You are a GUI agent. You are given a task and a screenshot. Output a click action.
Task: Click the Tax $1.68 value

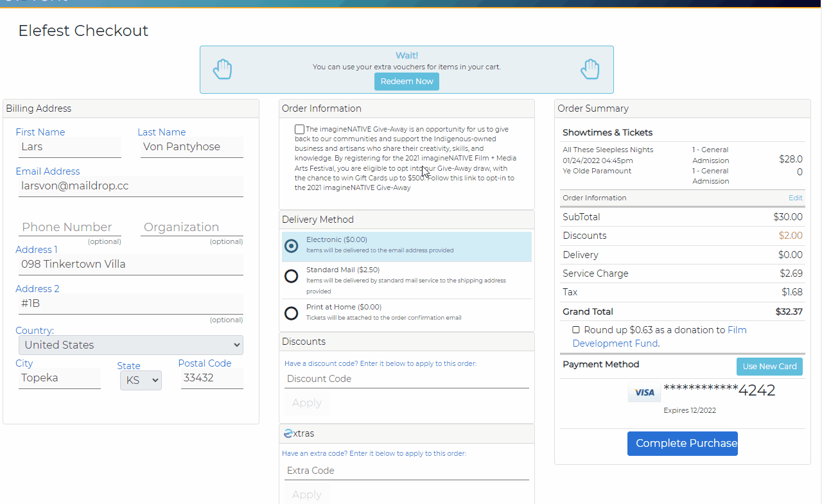pyautogui.click(x=792, y=292)
